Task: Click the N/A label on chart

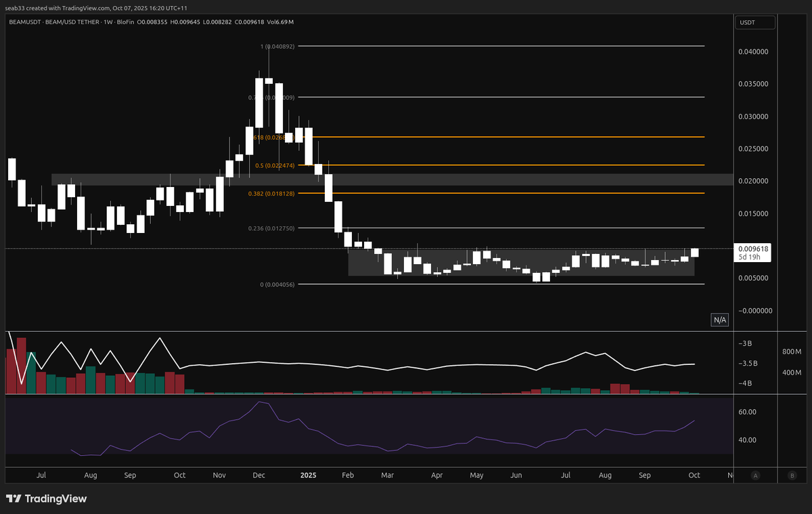Action: [720, 320]
